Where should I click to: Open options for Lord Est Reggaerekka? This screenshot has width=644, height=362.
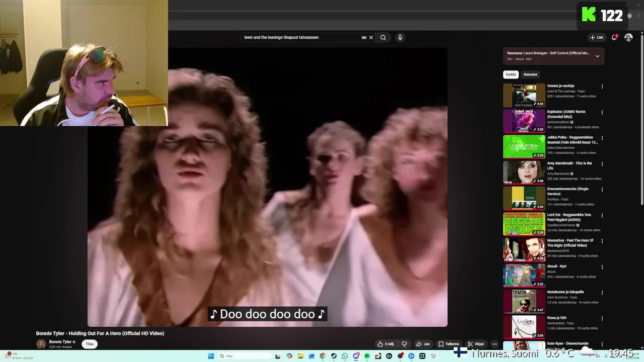(x=602, y=215)
